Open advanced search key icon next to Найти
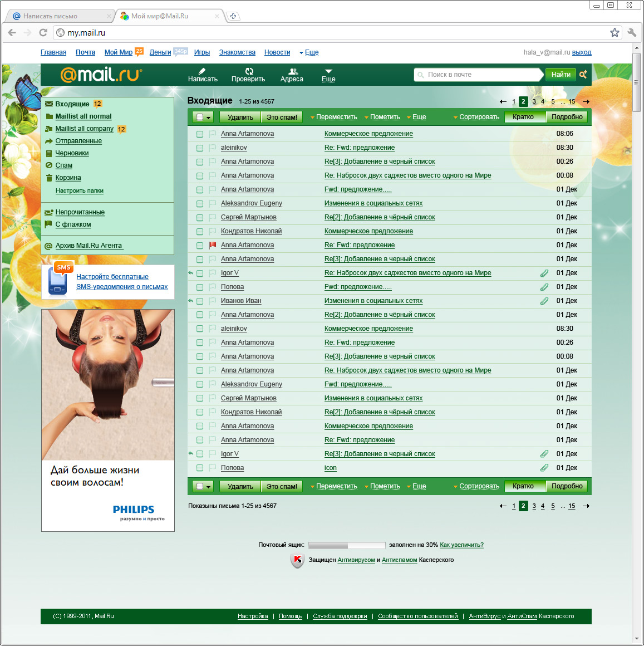Viewport: 644px width, 646px height. click(x=583, y=74)
